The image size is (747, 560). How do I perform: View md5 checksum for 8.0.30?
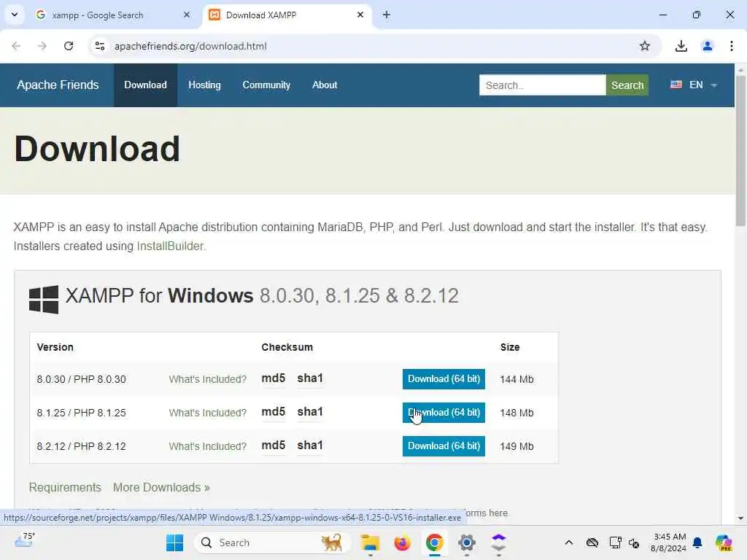pyautogui.click(x=274, y=378)
